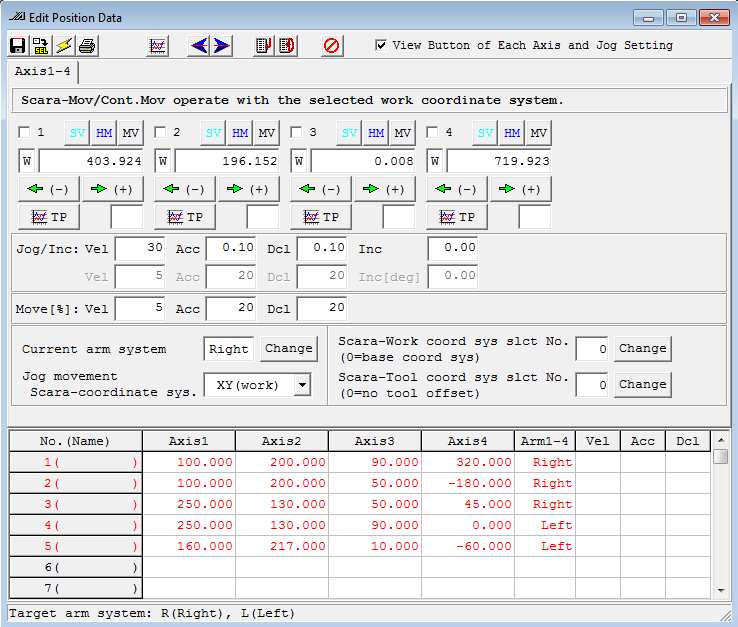Toggle View Button of Each Axis checkbox
The width and height of the screenshot is (738, 627).
point(381,45)
